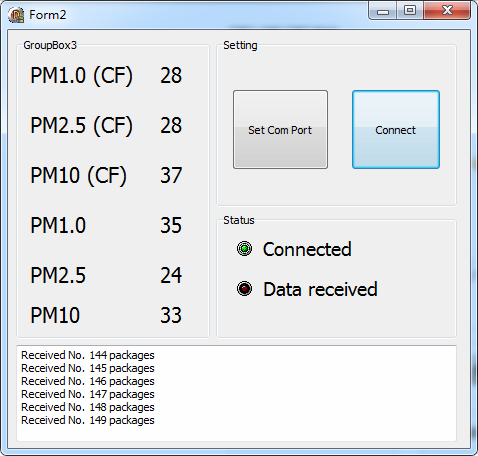Click the PM10 (CF) value 37
The height and width of the screenshot is (456, 478).
click(171, 175)
